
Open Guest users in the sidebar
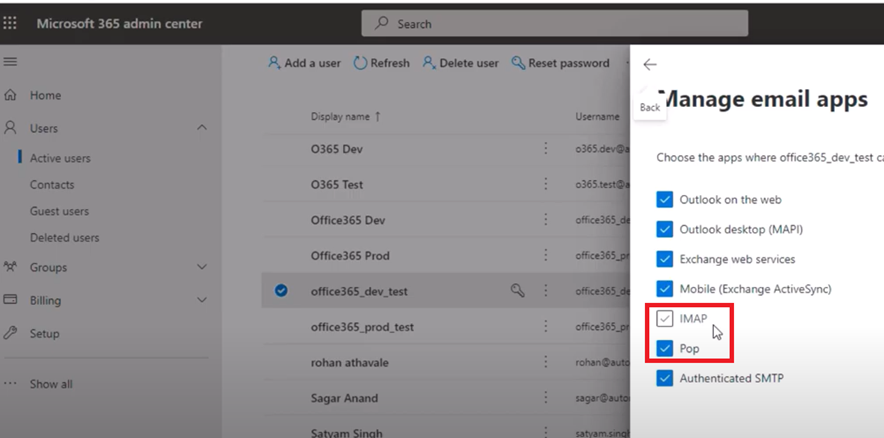pos(59,211)
